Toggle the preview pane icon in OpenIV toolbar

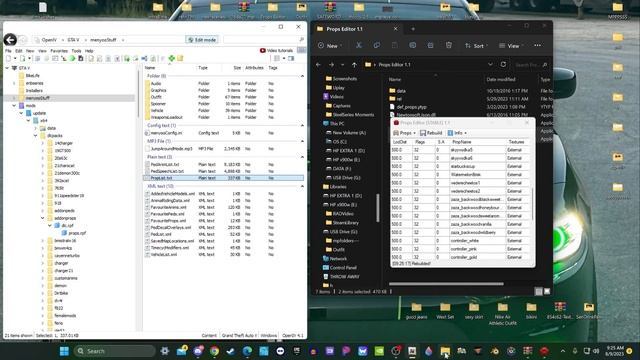[291, 59]
